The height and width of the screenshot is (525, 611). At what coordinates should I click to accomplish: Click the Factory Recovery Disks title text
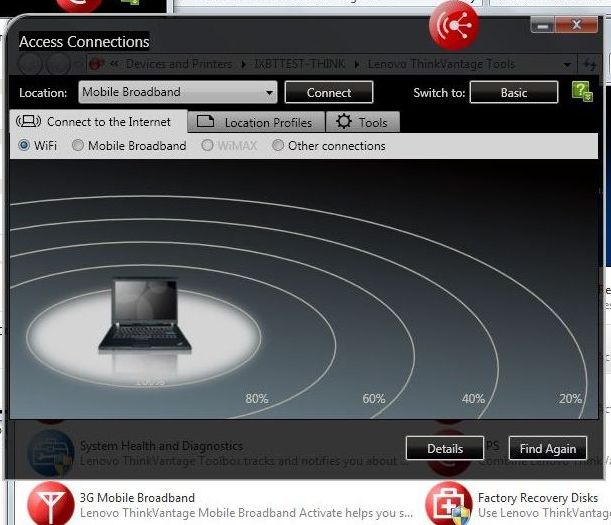coord(538,498)
